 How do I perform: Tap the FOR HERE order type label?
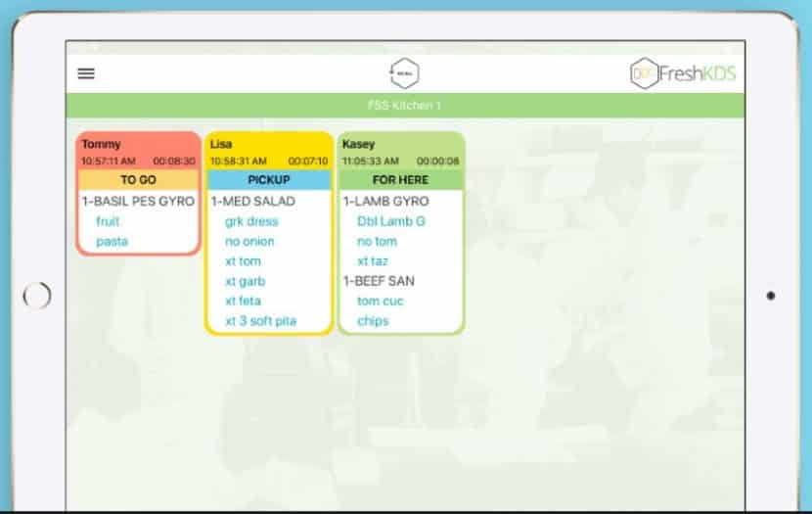pyautogui.click(x=401, y=180)
